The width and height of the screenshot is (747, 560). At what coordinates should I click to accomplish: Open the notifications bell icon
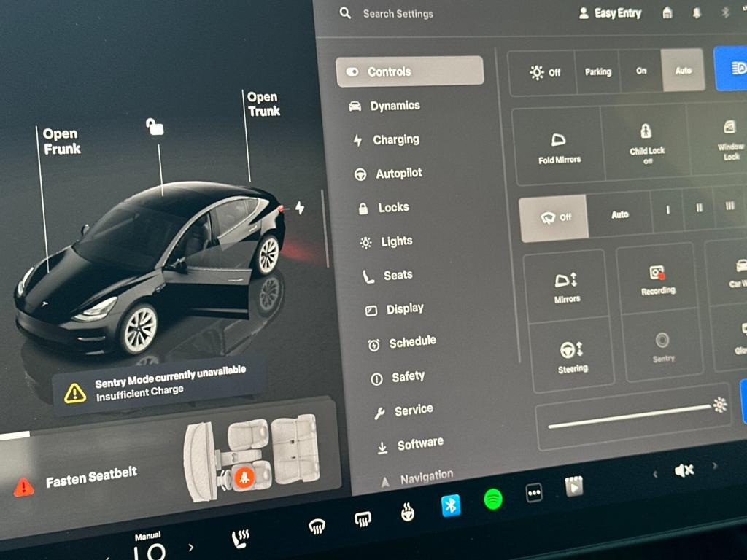point(697,13)
